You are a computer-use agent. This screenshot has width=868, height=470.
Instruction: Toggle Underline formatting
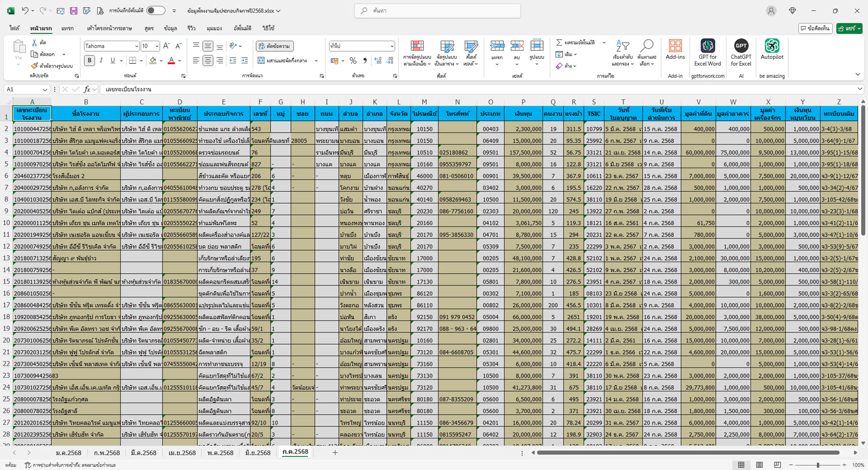click(x=113, y=60)
